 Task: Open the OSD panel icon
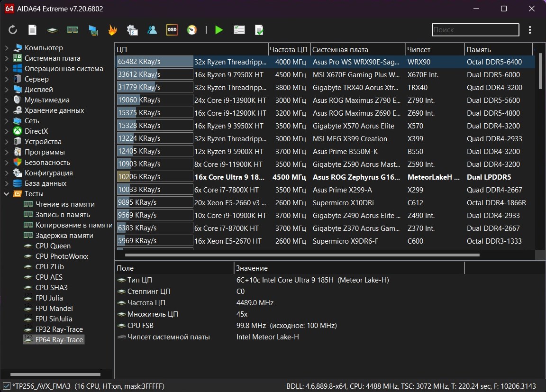point(172,30)
